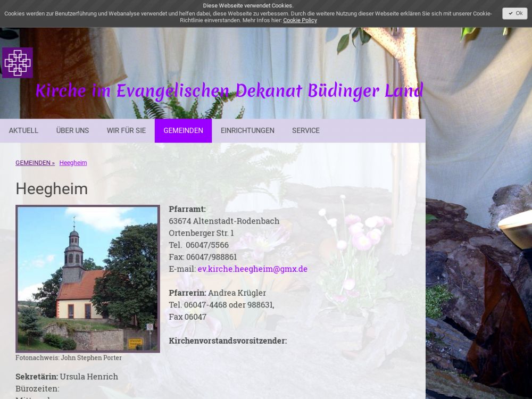
Task: Click the ev.kirche.heegheim@gmx.de email link
Action: click(252, 269)
